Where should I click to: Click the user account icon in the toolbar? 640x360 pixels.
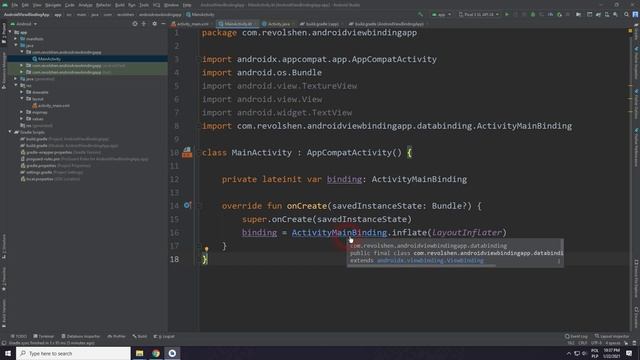click(636, 14)
